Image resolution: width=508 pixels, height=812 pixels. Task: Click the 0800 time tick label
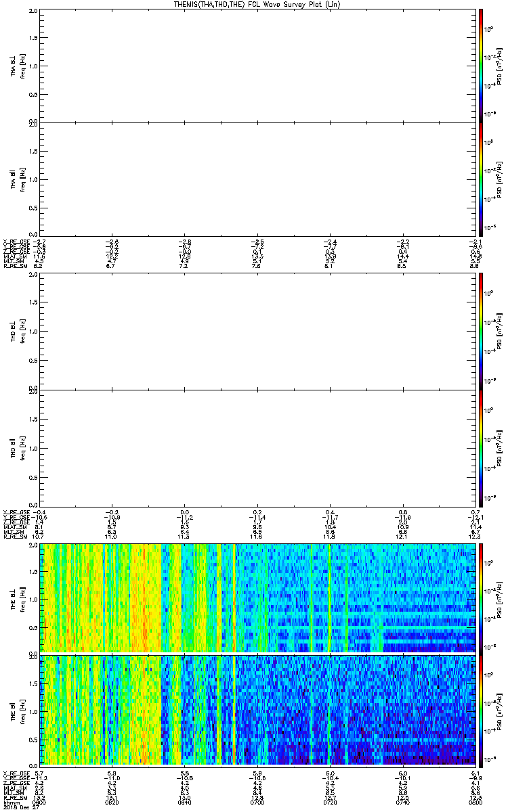point(474,803)
